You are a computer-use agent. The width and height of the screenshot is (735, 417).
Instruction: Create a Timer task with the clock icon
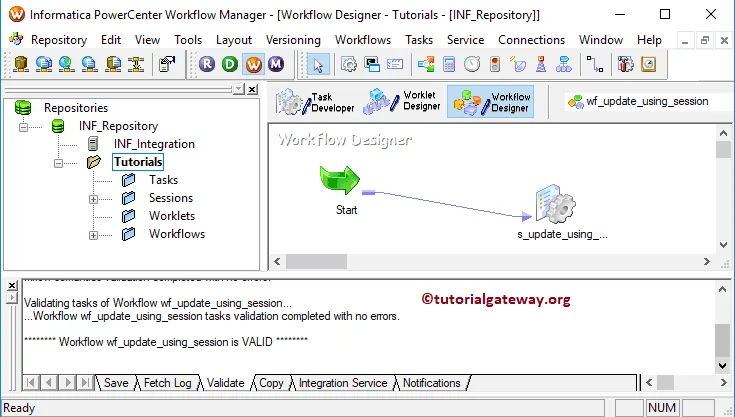tap(472, 64)
